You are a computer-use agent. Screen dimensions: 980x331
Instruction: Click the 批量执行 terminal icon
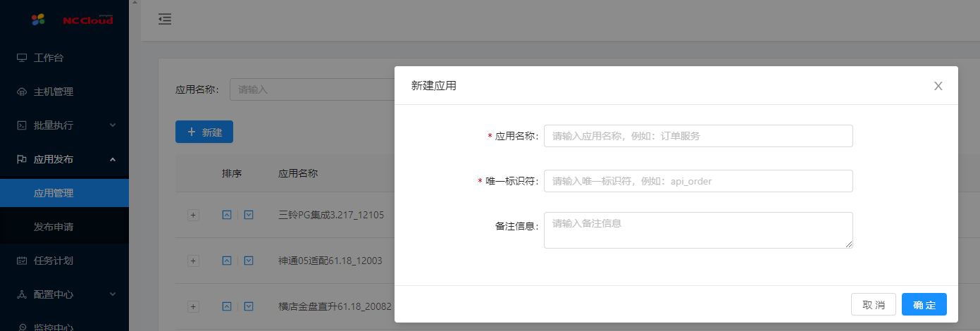click(22, 125)
